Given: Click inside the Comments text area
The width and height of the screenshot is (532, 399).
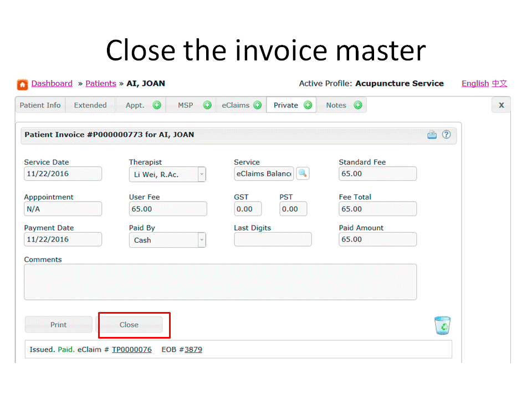Looking at the screenshot, I should 219,282.
